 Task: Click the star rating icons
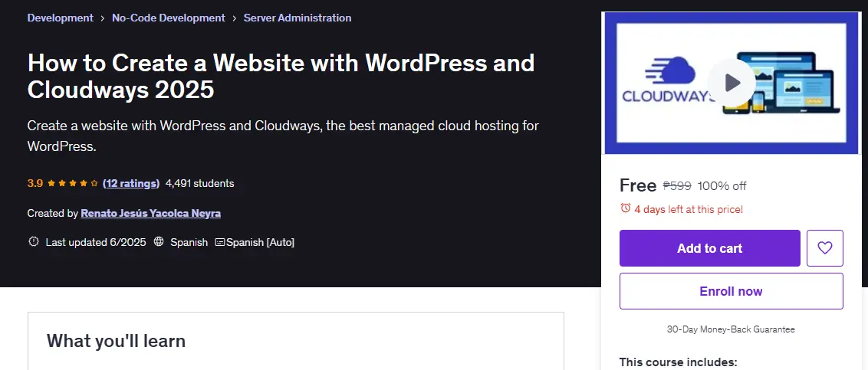[x=73, y=183]
